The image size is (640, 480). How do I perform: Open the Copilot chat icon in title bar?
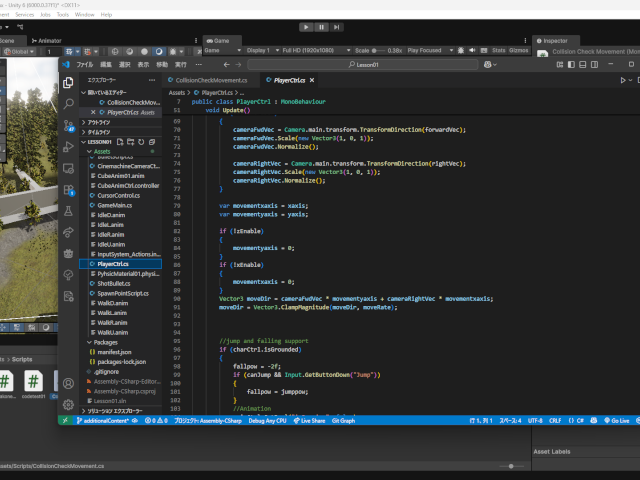pyautogui.click(x=487, y=64)
